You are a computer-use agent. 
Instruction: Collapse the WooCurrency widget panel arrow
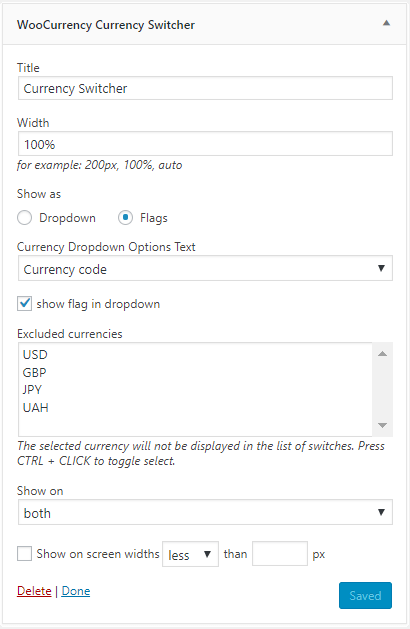coord(386,23)
